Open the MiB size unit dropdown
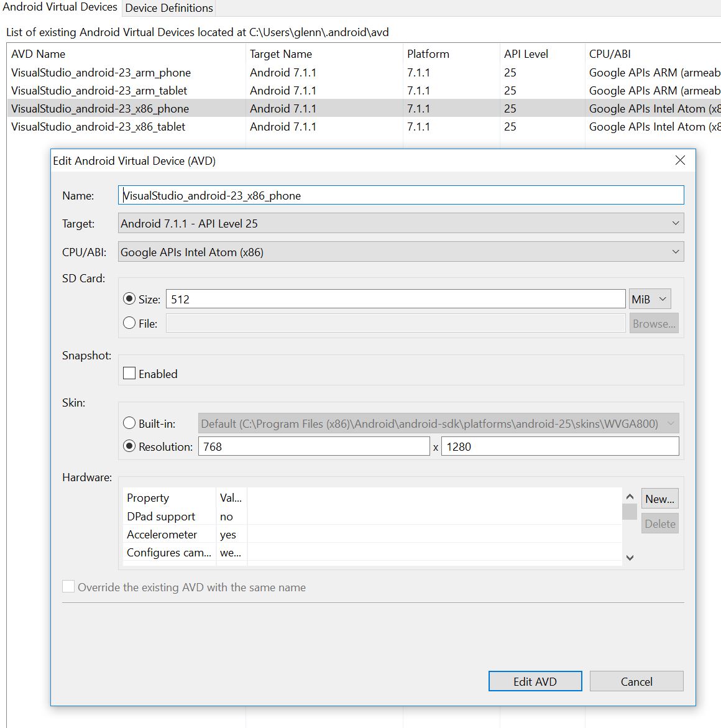 [650, 299]
